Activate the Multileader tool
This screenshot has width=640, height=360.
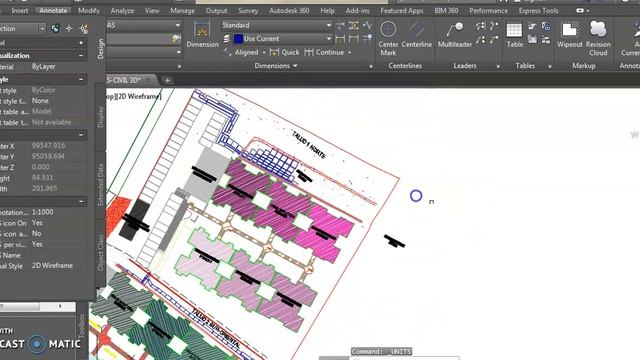pos(455,34)
